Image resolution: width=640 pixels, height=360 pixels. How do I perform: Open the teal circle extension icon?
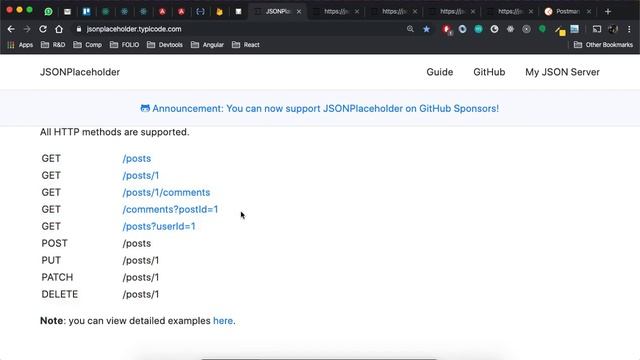coord(478,29)
